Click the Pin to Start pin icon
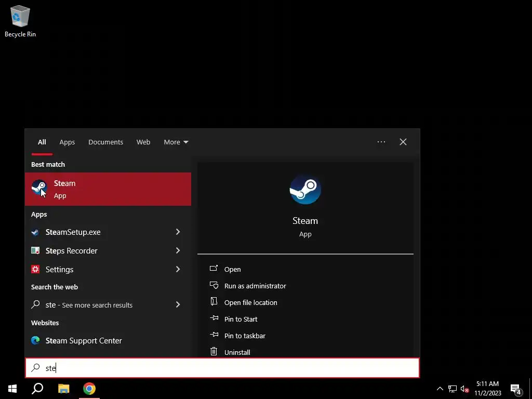532x399 pixels. pyautogui.click(x=214, y=318)
